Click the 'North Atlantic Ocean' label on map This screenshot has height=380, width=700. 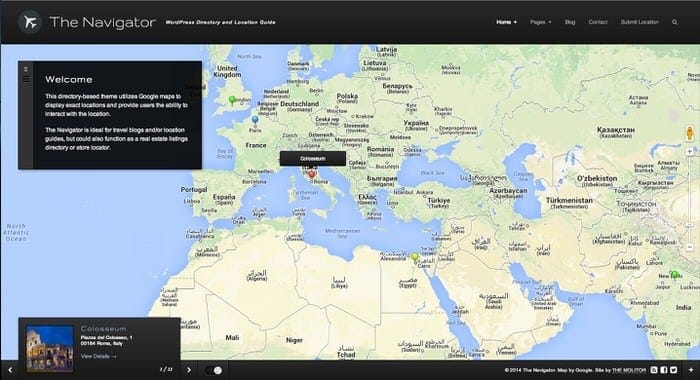point(16,233)
